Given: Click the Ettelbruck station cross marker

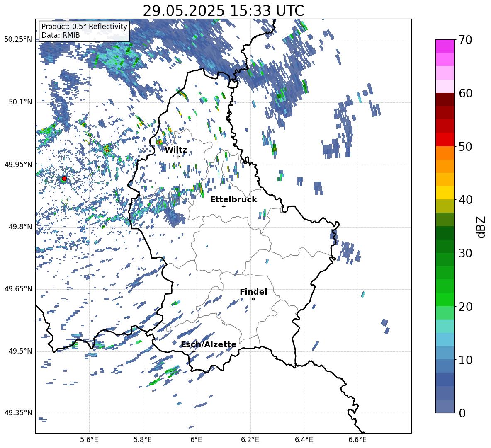Looking at the screenshot, I should [224, 206].
